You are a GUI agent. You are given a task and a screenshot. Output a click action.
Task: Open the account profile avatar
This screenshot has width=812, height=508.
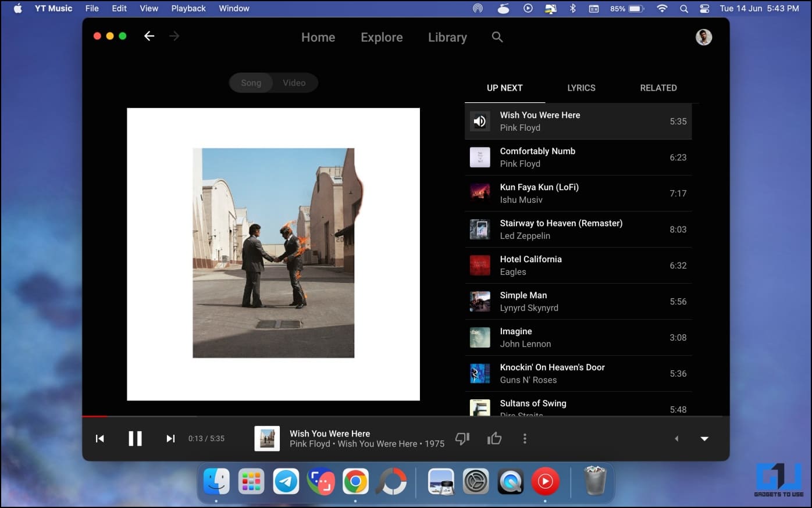pyautogui.click(x=704, y=37)
